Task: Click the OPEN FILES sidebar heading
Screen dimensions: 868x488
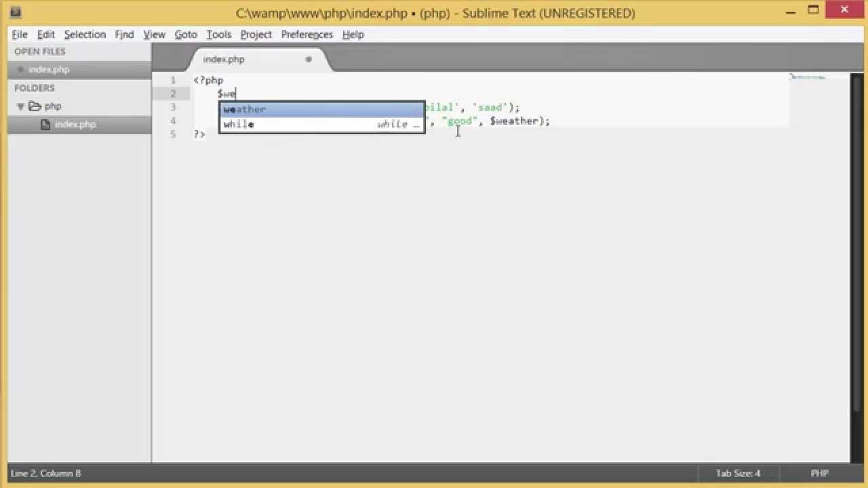Action: (x=40, y=52)
